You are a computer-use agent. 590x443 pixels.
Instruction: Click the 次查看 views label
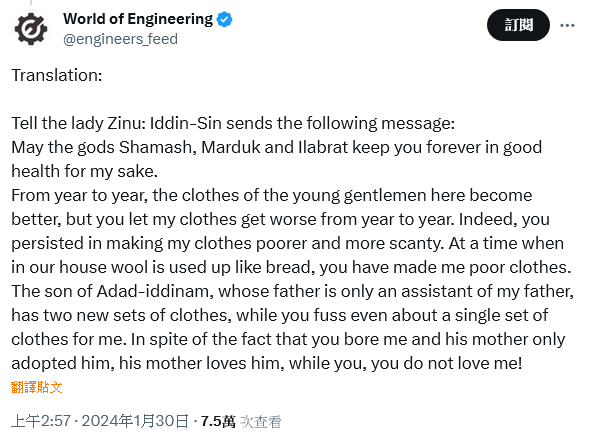[261, 422]
